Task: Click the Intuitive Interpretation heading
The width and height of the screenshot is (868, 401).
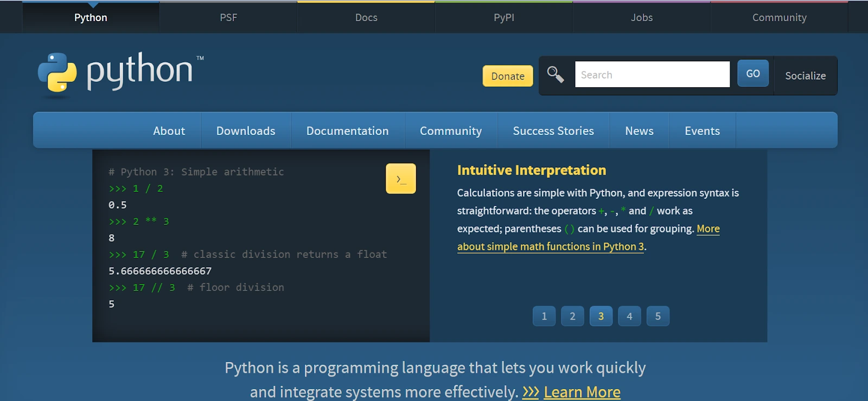Action: (x=532, y=170)
